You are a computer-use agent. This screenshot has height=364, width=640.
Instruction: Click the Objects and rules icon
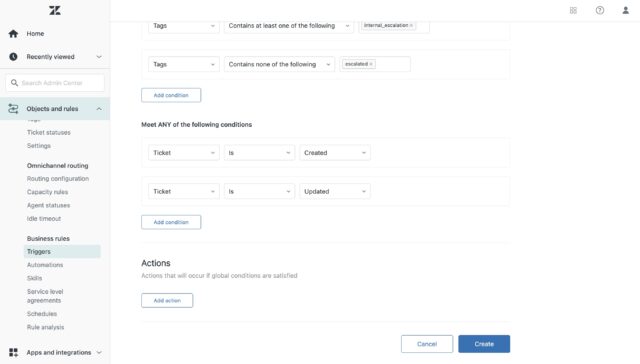click(x=13, y=109)
